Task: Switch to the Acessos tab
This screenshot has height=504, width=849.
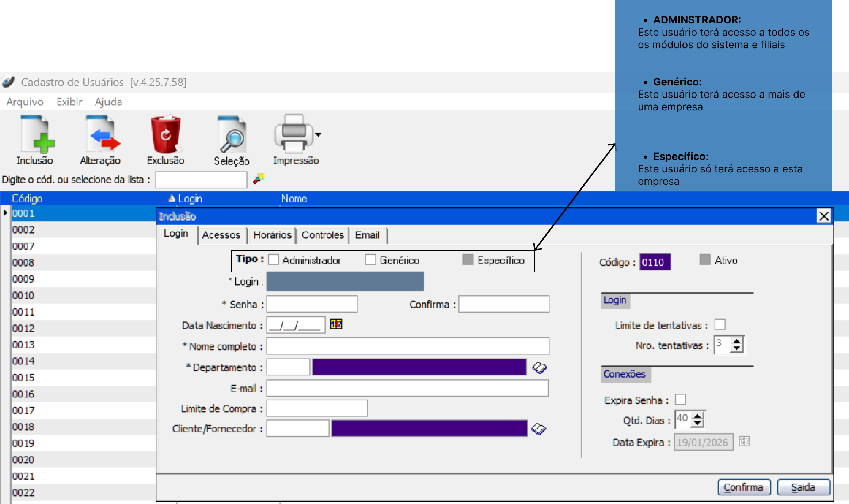Action: point(221,235)
